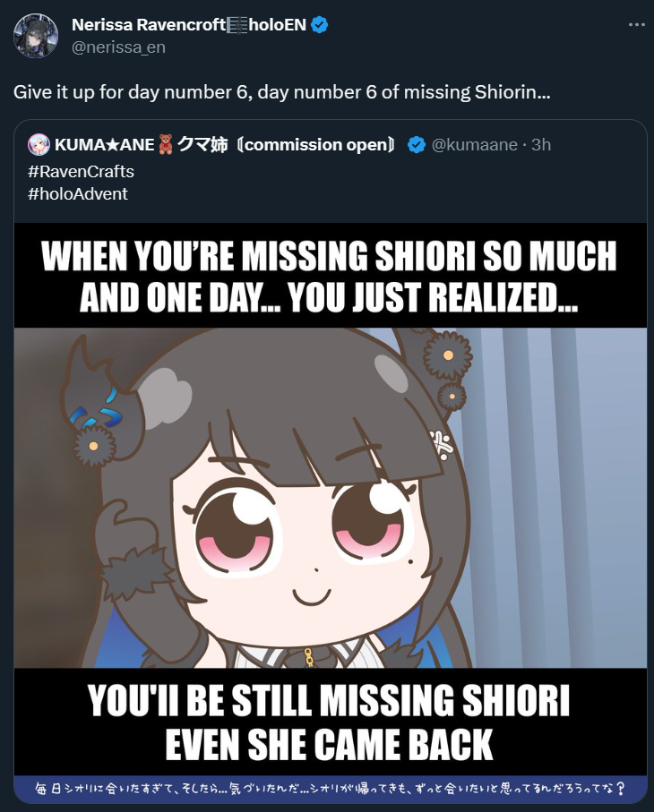Open the KUMA★ANE quoted author name

(x=225, y=144)
